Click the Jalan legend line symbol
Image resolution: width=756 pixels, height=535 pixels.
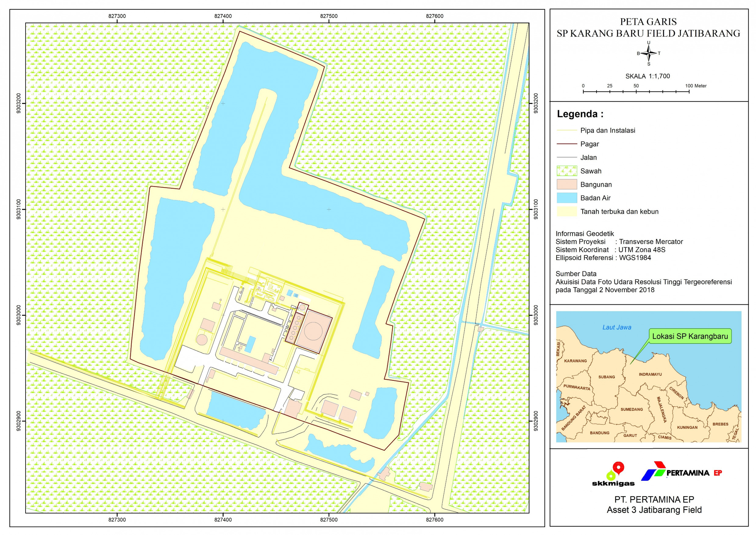tap(567, 158)
